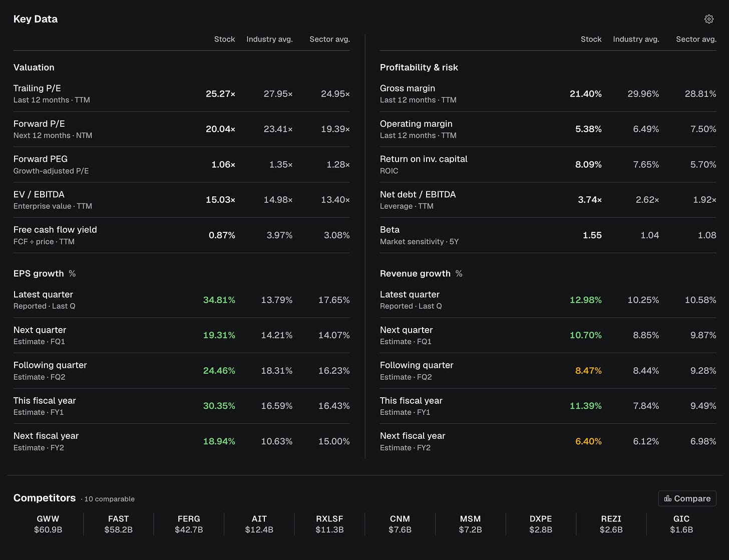Screen dimensions: 729x560
Task: Click the 20.04× forward P/E stock value
Action: (x=220, y=129)
